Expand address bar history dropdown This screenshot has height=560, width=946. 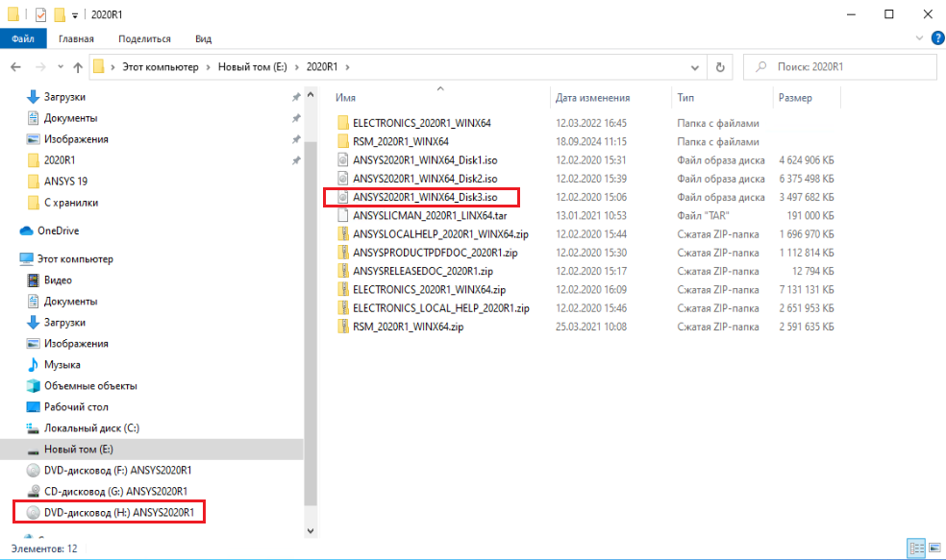coord(694,67)
